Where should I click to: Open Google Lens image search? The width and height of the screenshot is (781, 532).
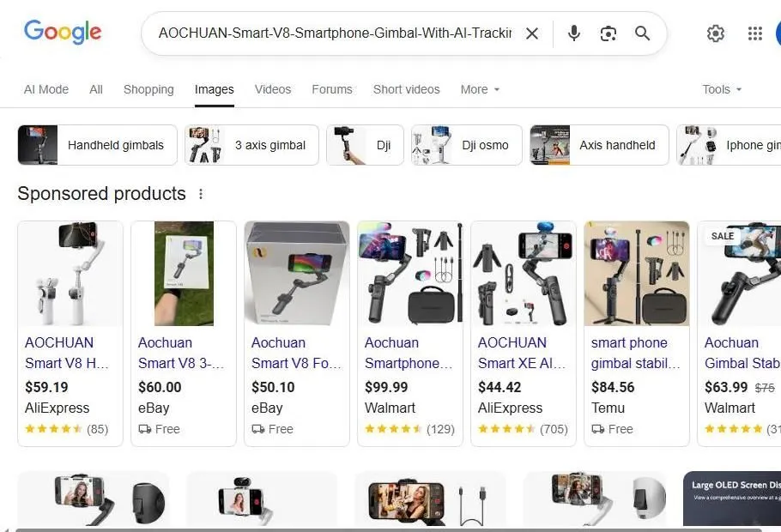[x=608, y=33]
